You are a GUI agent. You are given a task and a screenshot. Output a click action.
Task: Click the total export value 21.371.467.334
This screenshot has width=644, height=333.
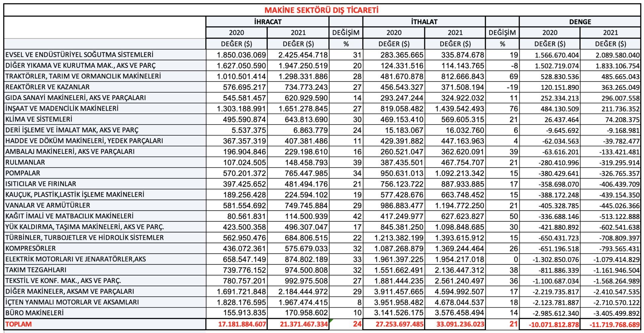pos(304,324)
